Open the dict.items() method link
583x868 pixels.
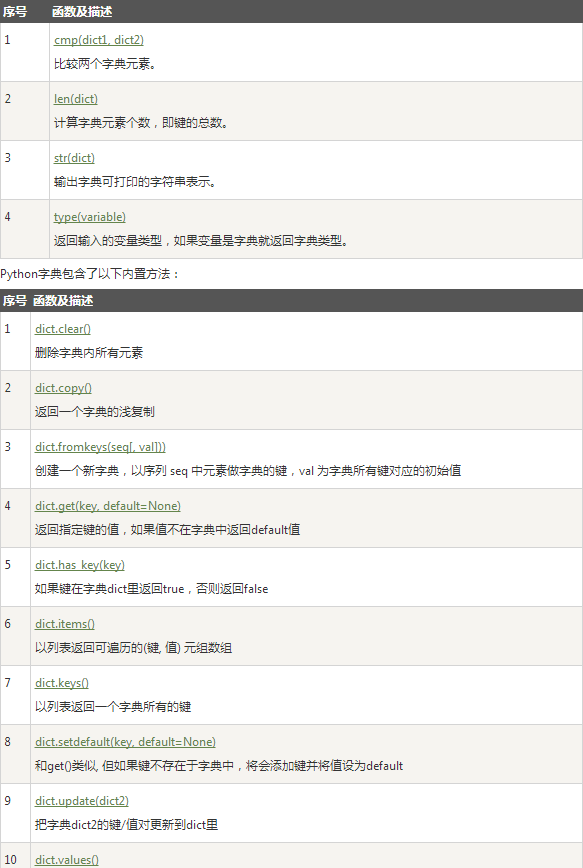coord(65,624)
